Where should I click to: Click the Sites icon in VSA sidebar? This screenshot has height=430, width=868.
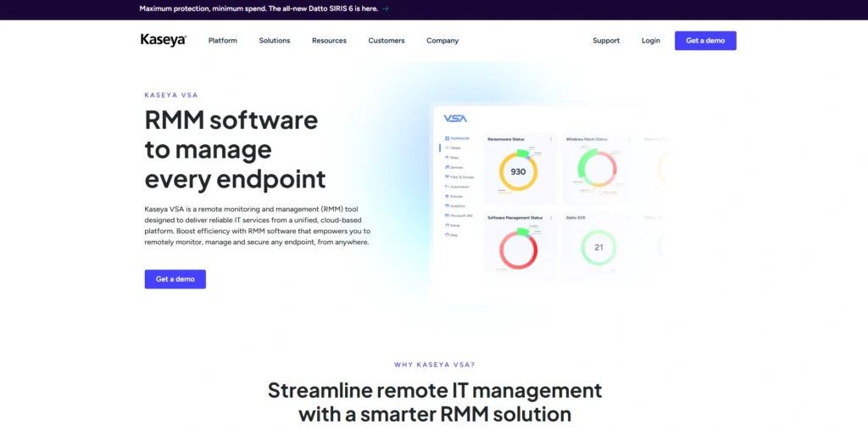click(x=448, y=158)
